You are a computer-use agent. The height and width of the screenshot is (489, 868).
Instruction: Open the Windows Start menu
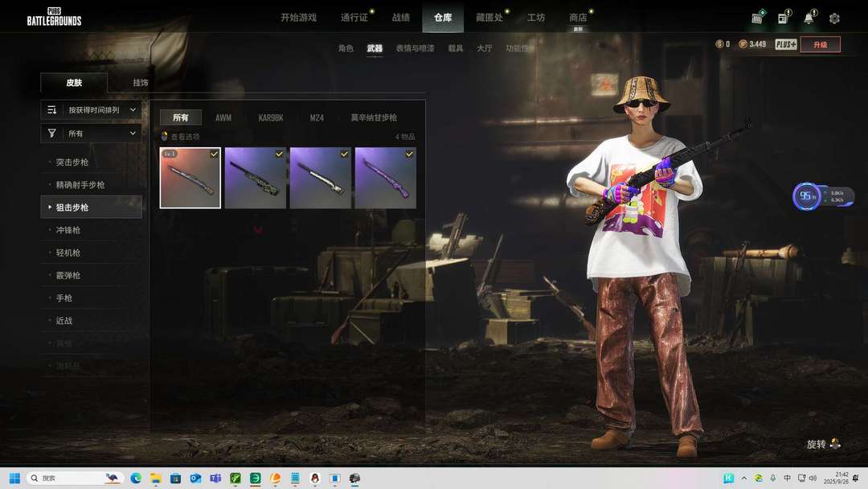15,478
